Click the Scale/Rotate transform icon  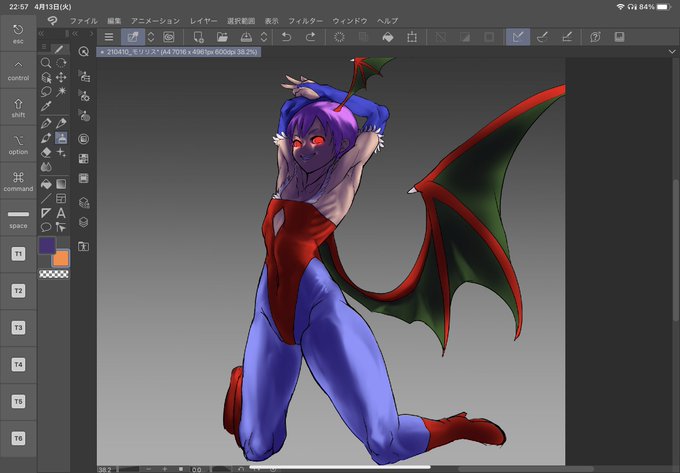(412, 37)
